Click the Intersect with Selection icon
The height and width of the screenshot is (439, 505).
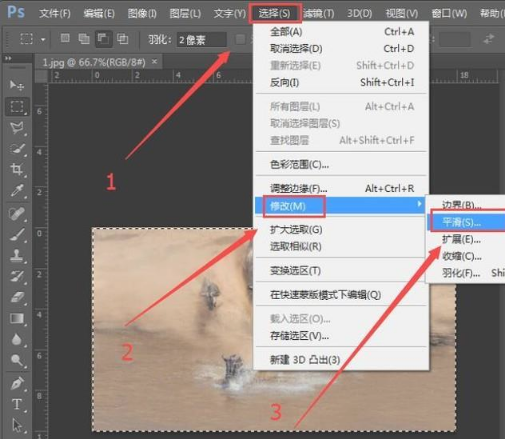click(x=123, y=39)
